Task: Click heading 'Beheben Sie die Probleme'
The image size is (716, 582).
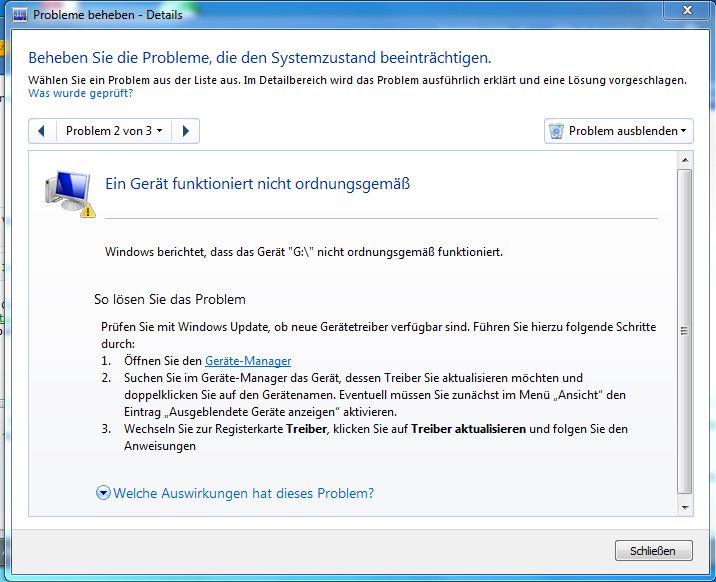Action: (259, 58)
